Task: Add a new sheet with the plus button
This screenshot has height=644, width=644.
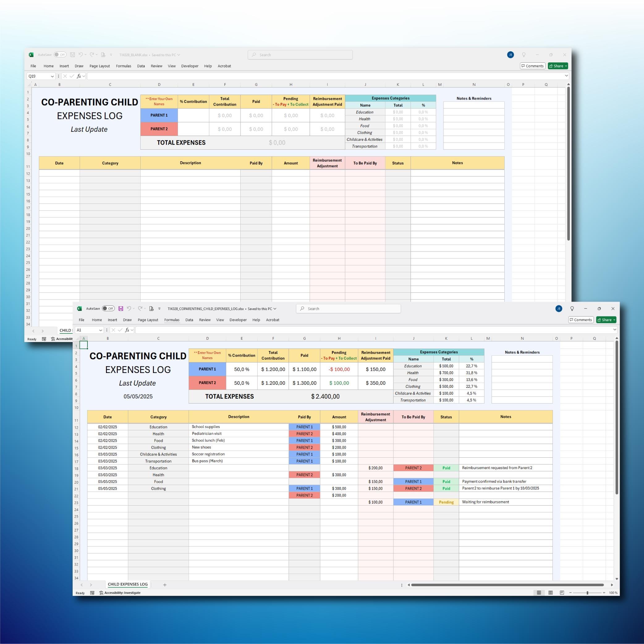Action: point(165,585)
